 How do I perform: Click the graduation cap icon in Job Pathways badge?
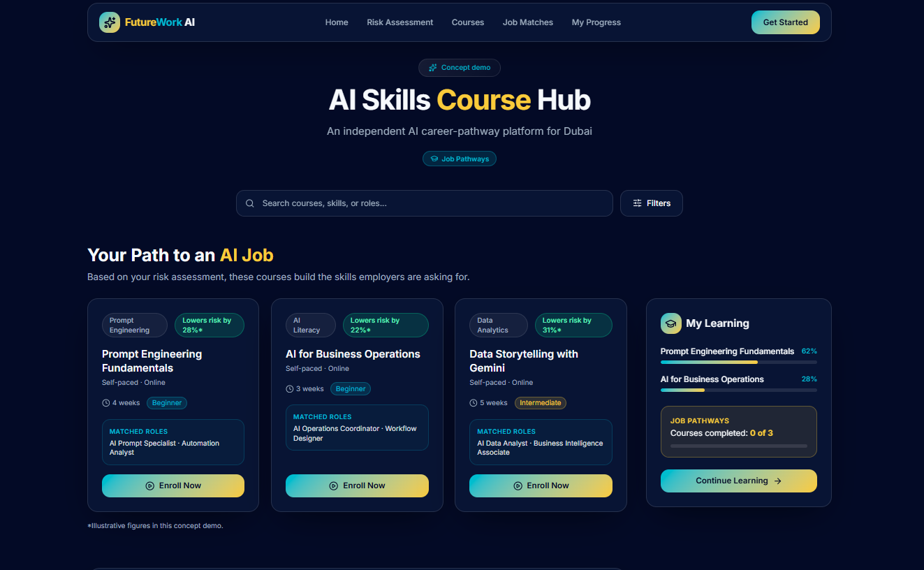pyautogui.click(x=434, y=159)
